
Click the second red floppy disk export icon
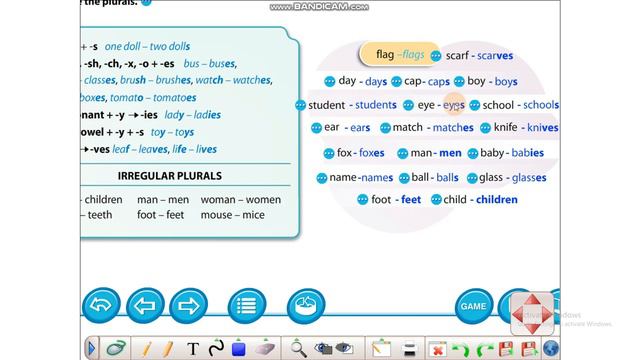(x=529, y=349)
